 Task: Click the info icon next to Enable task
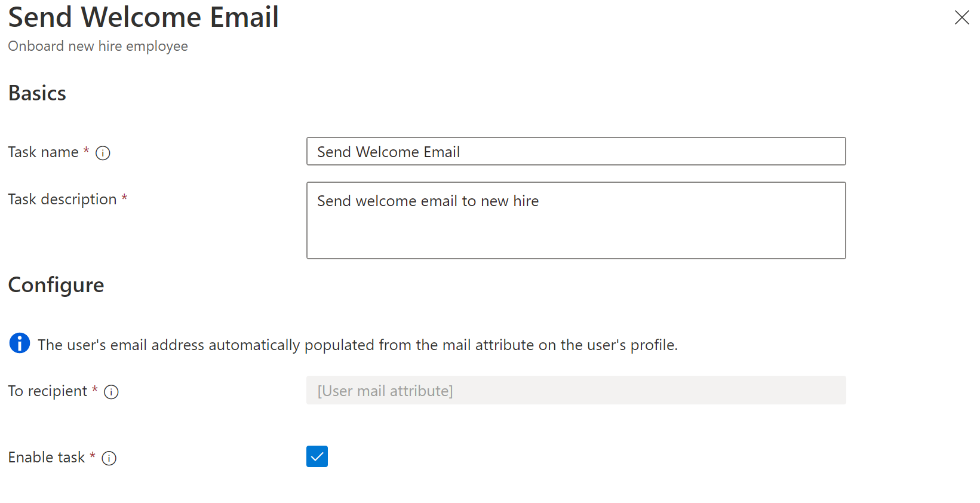[109, 458]
